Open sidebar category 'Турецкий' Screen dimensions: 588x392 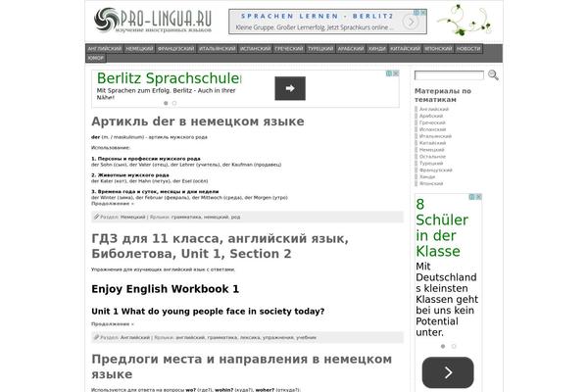[431, 164]
